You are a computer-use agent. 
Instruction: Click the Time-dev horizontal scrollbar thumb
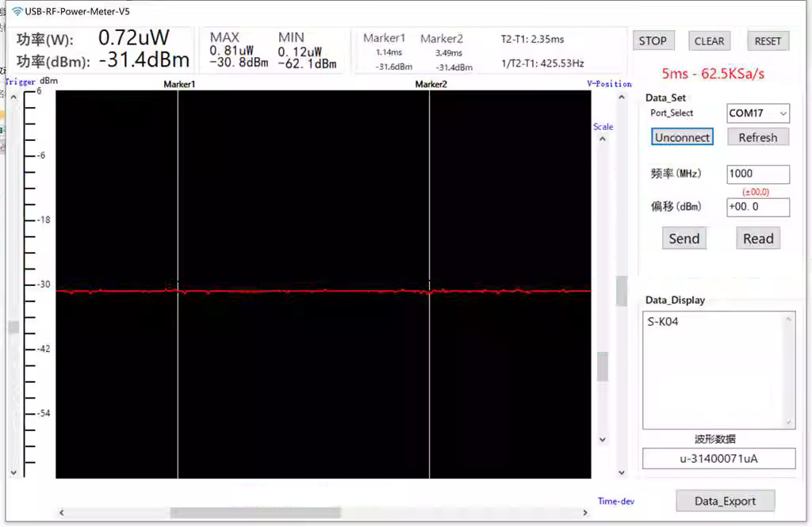pyautogui.click(x=255, y=513)
